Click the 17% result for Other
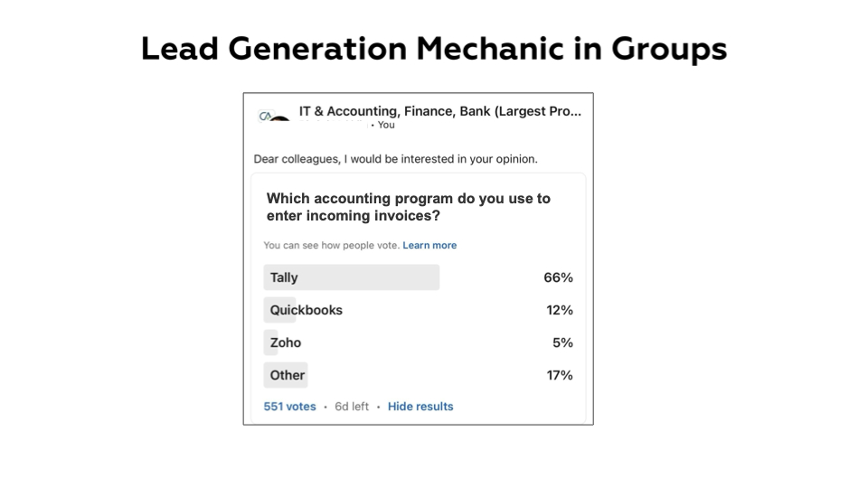Viewport: 868px width, 488px height. 559,375
